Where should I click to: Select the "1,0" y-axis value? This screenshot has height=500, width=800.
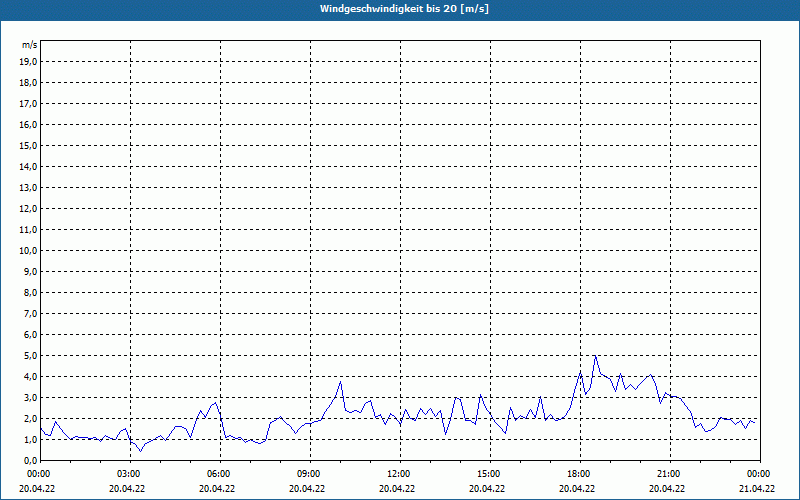30,439
